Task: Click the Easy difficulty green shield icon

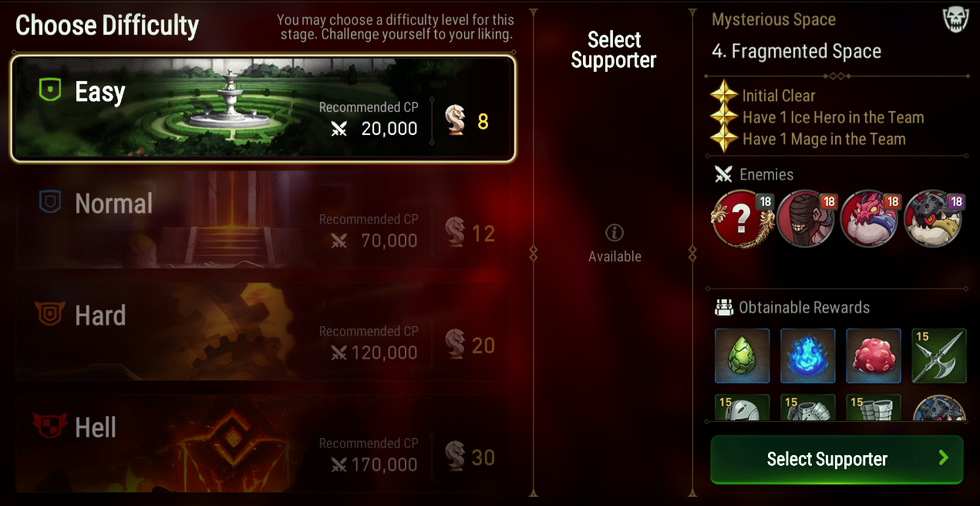Action: point(50,91)
